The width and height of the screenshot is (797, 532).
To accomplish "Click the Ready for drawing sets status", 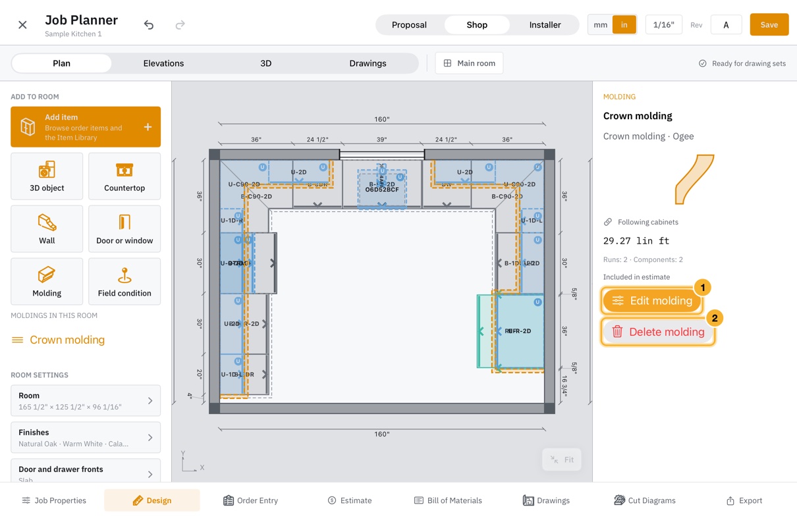I will (x=742, y=64).
